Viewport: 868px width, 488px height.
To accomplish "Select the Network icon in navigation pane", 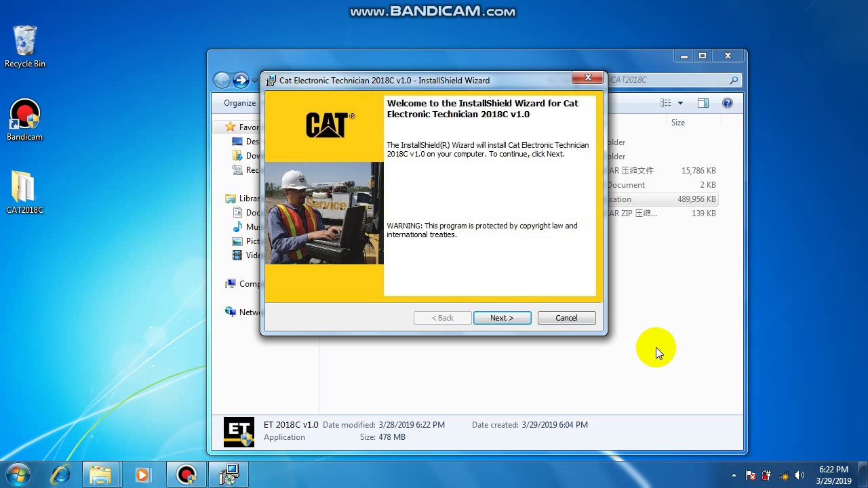I will (x=231, y=312).
